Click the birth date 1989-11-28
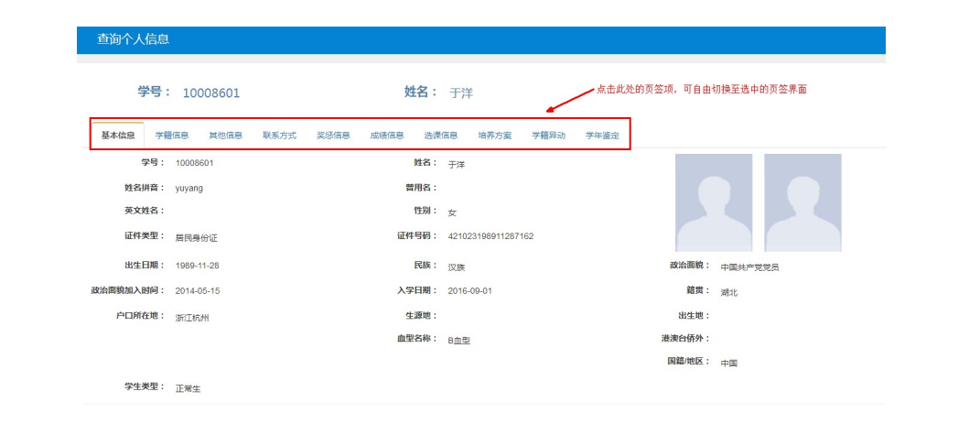The width and height of the screenshot is (980, 435). [198, 266]
